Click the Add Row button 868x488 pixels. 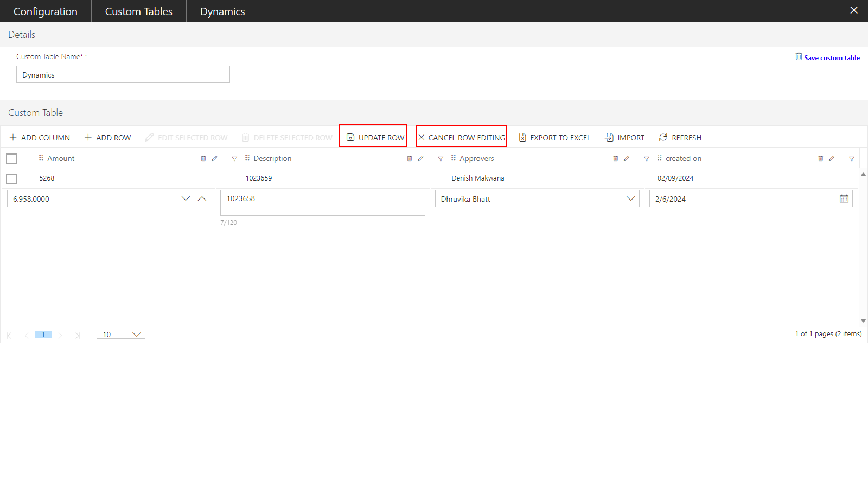point(108,138)
